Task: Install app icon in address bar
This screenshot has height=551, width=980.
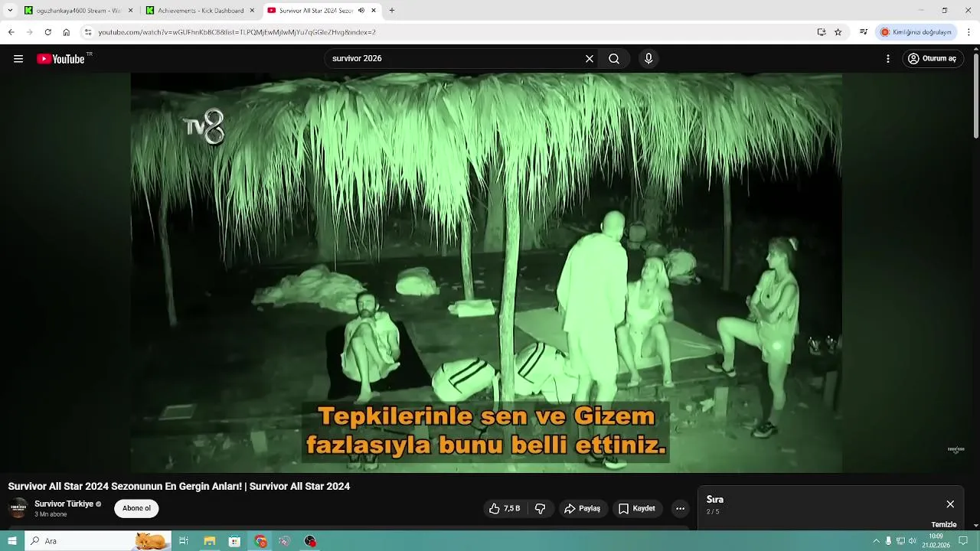Action: [x=822, y=32]
